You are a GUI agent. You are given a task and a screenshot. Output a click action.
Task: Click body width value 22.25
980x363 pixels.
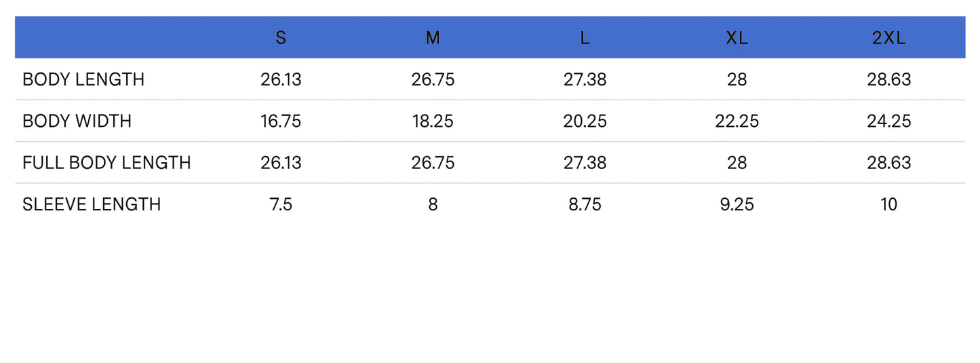click(x=737, y=121)
